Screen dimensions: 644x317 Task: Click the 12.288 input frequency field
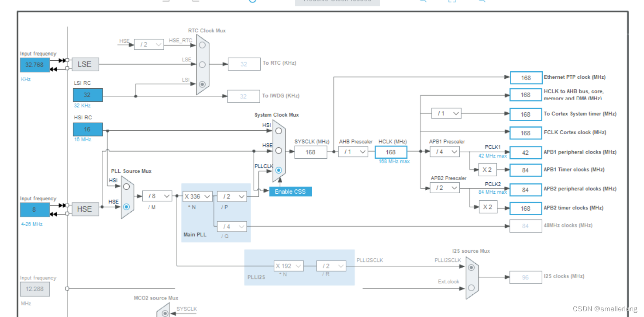35,289
